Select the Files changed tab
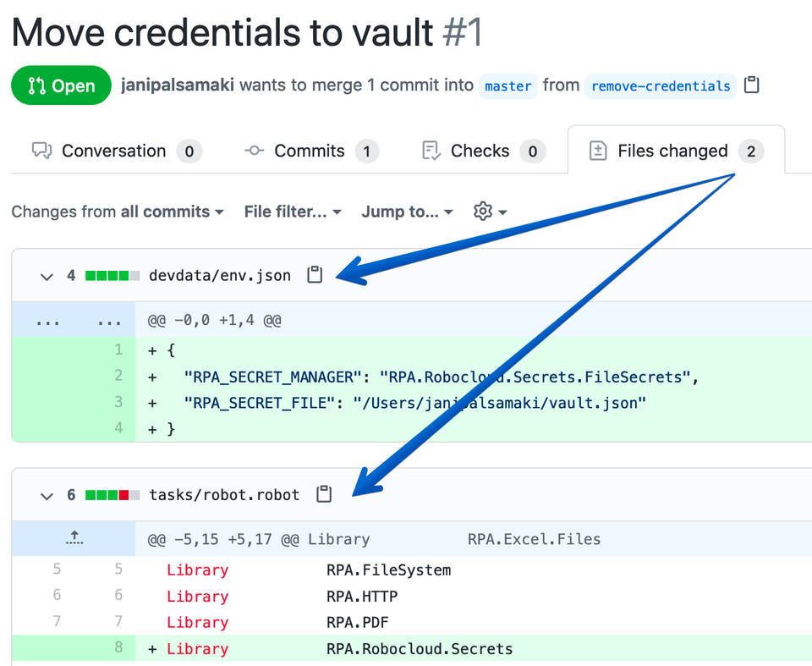Viewport: 812px width, 666px height. point(672,151)
